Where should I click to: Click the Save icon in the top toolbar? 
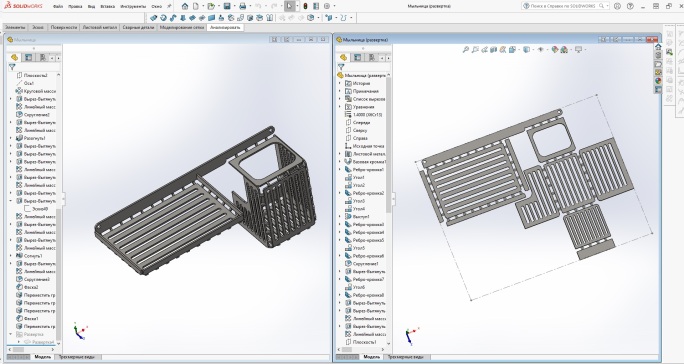coord(227,6)
